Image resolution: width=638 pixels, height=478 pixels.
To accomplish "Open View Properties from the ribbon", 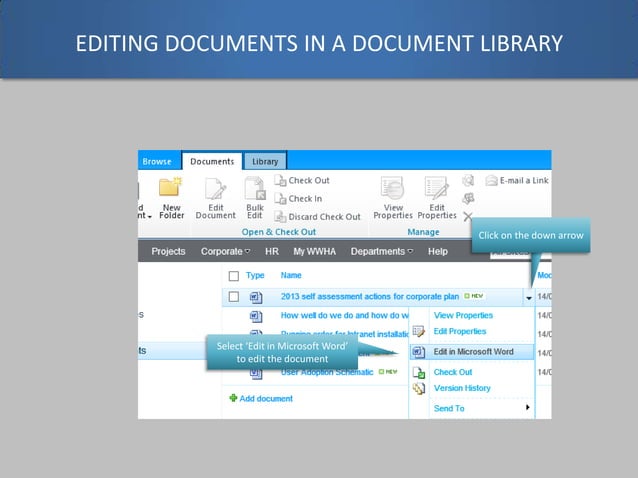I will 393,199.
